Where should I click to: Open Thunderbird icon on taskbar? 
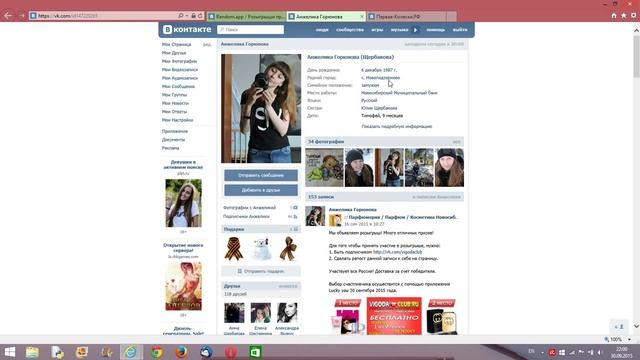206,352
